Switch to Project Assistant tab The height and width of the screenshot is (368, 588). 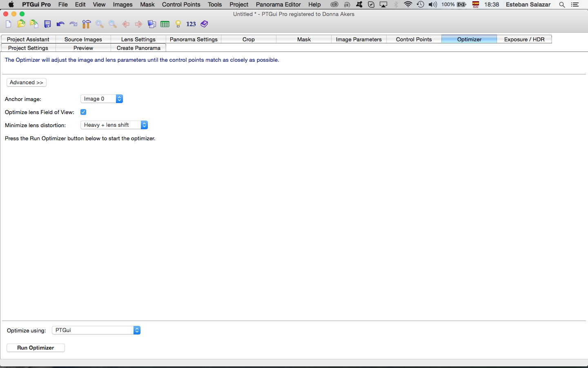28,39
